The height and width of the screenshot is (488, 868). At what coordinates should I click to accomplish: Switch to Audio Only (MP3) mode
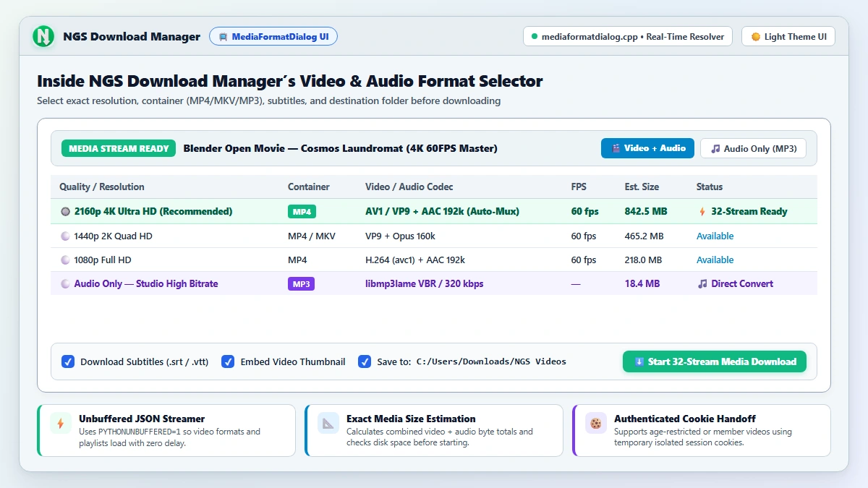(x=753, y=148)
